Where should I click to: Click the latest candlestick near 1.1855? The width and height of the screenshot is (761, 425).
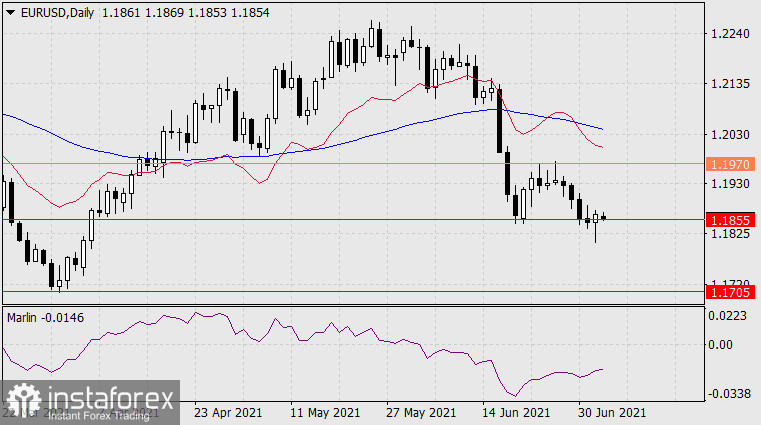pos(604,218)
